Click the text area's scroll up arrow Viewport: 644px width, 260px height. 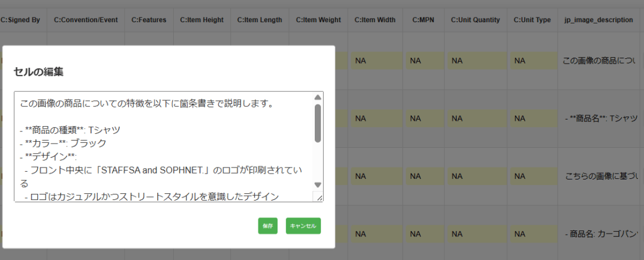coord(318,97)
